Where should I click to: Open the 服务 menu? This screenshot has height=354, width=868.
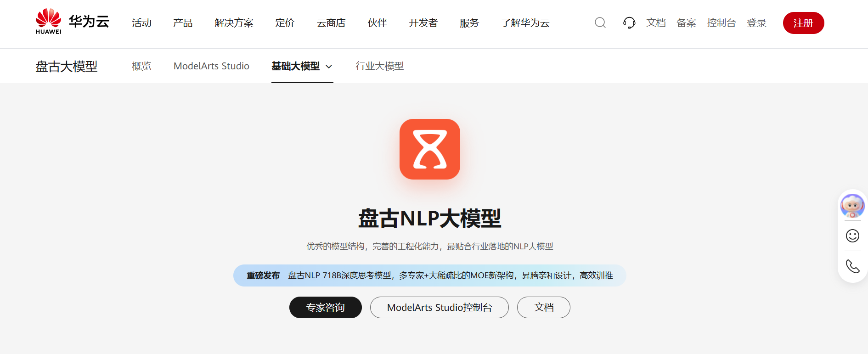(469, 23)
